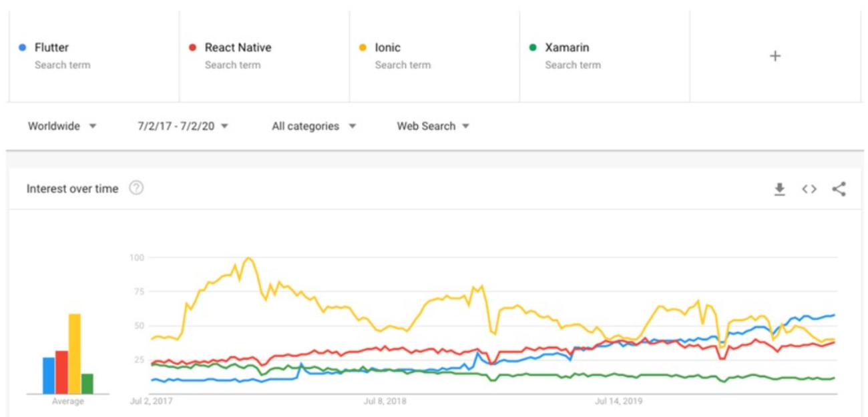Open embed code icon for chart
868x417 pixels.
[x=809, y=189]
